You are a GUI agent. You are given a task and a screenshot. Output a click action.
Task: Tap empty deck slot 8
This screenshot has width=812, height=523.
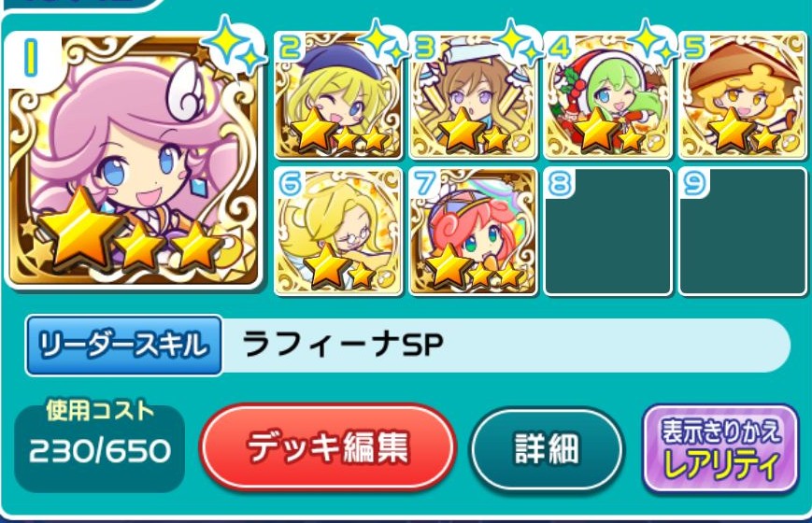point(607,231)
